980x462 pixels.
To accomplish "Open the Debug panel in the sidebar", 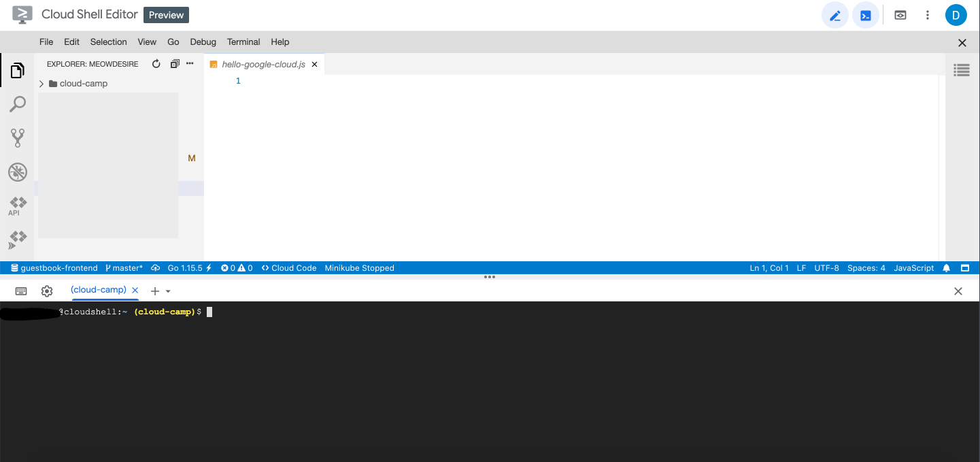I will click(x=18, y=172).
